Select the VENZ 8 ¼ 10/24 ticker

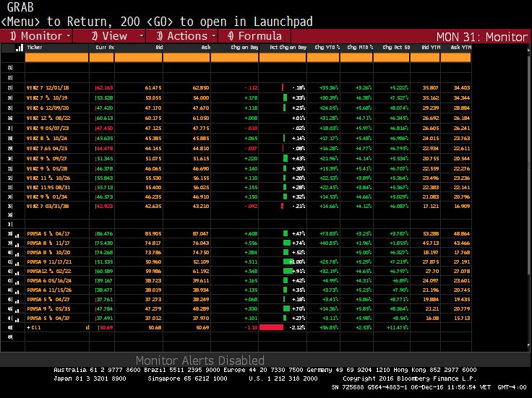pyautogui.click(x=47, y=139)
